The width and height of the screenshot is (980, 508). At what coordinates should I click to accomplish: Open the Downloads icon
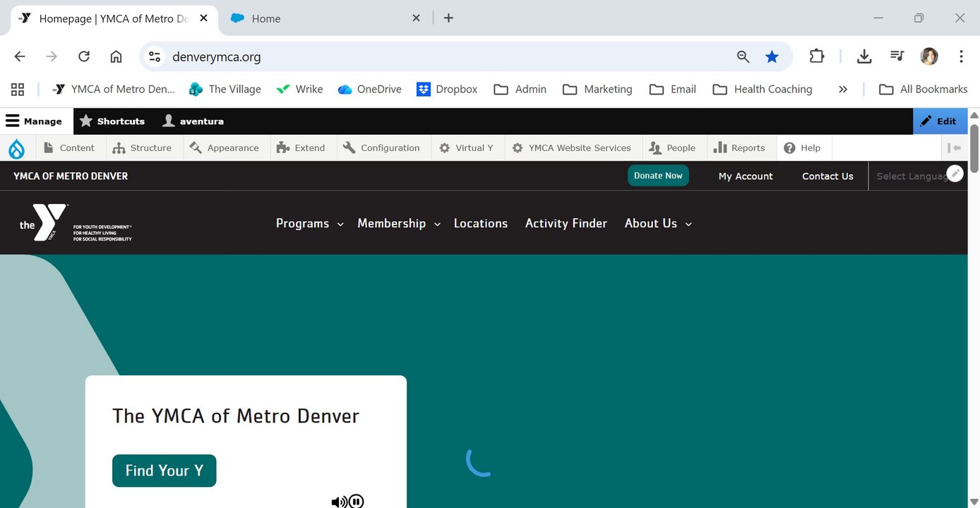click(864, 56)
